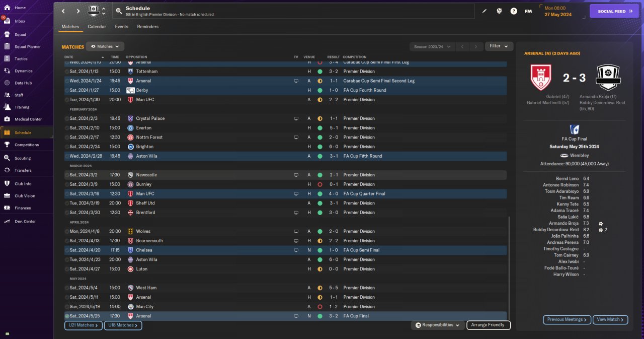Click the Fulham club badge selector

click(x=97, y=11)
